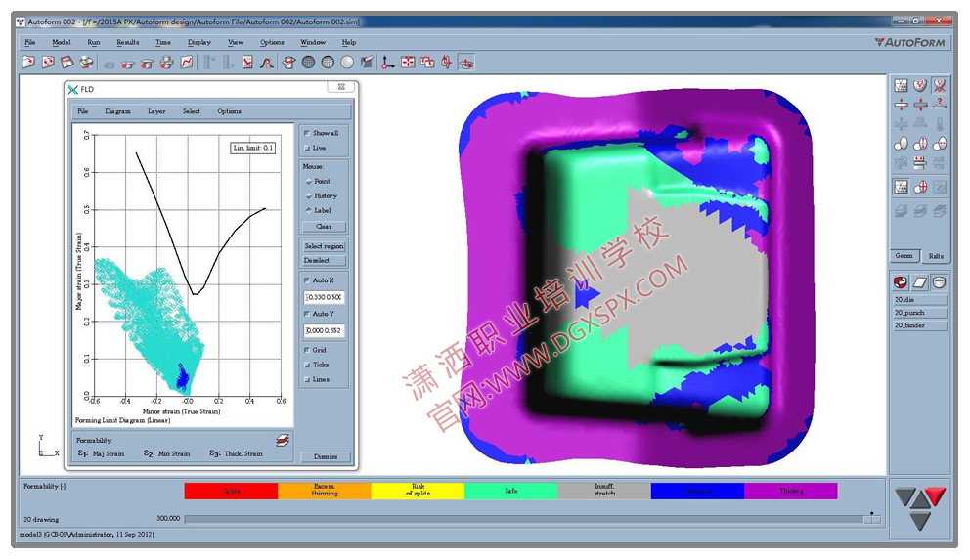Click the bell distribution curve toolbar icon
Image resolution: width=970 pixels, height=560 pixels.
click(267, 63)
